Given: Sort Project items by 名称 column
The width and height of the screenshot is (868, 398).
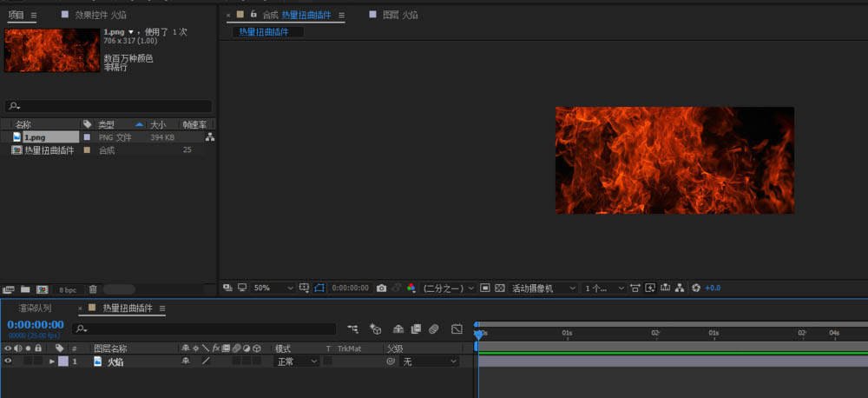Looking at the screenshot, I should [x=23, y=125].
